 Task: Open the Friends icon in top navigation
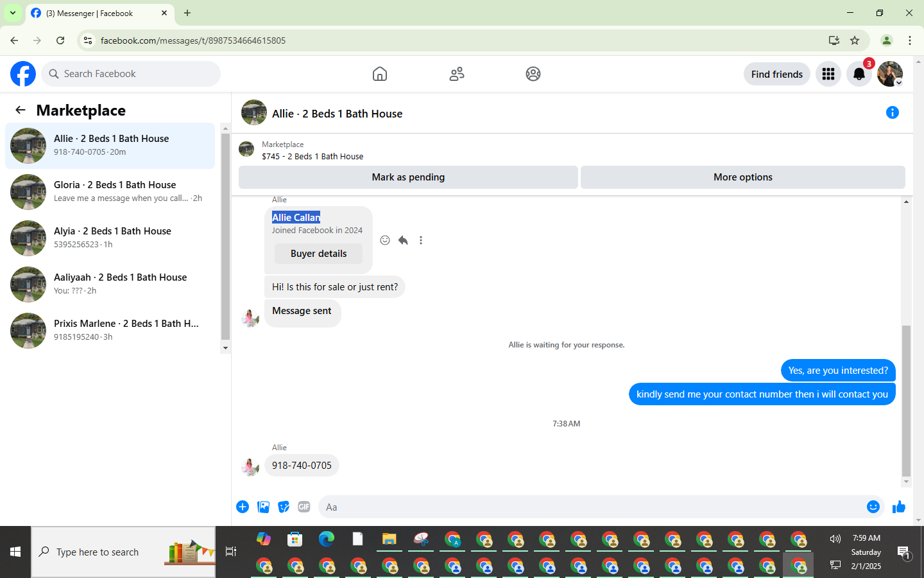[457, 74]
